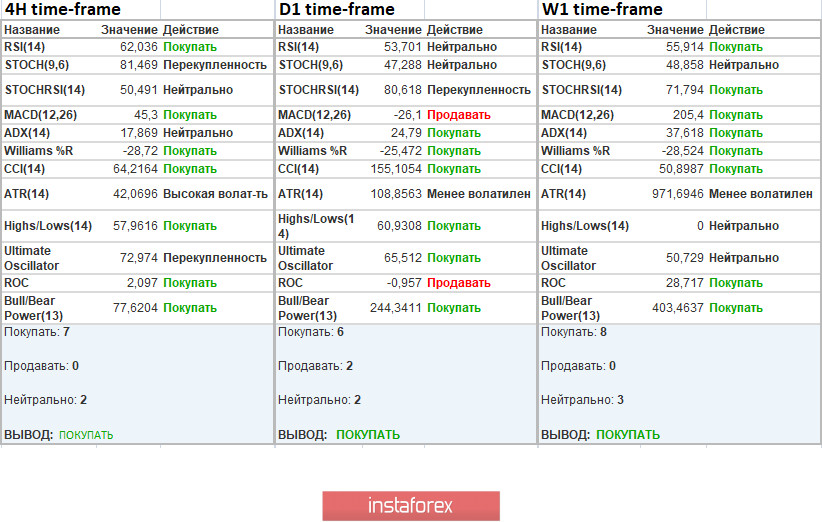
Task: Open the W1 time-frame header
Action: tap(602, 10)
